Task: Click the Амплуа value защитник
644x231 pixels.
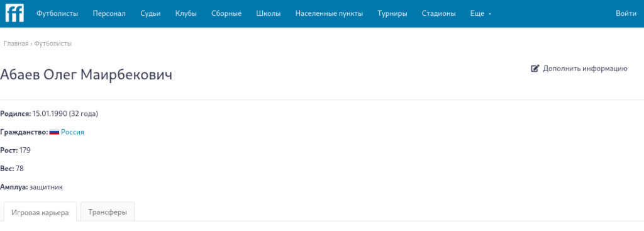Action: (46, 187)
